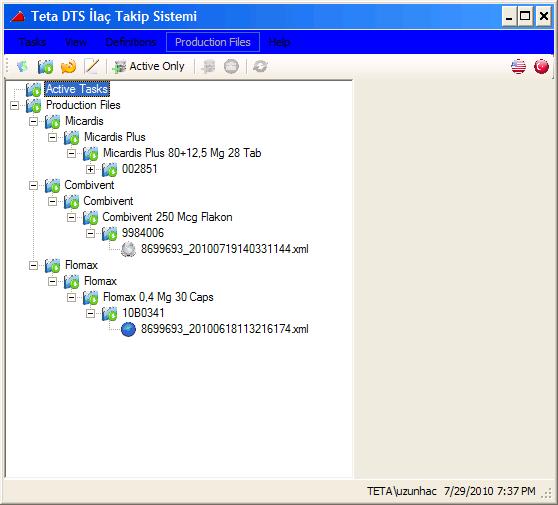Click the Flomax 0,4 Mg 30 Caps folder icon
Image resolution: width=558 pixels, height=505 pixels.
(x=91, y=298)
